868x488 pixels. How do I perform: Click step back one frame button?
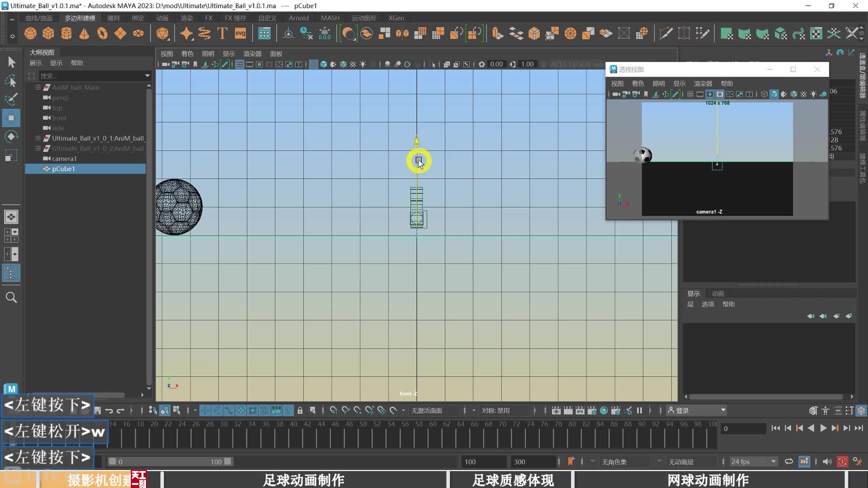point(788,428)
